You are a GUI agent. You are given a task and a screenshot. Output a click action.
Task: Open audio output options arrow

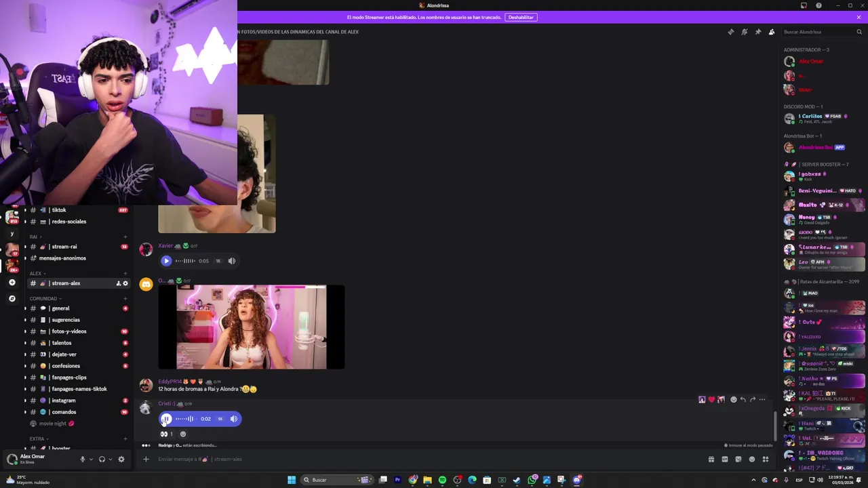pyautogui.click(x=110, y=460)
